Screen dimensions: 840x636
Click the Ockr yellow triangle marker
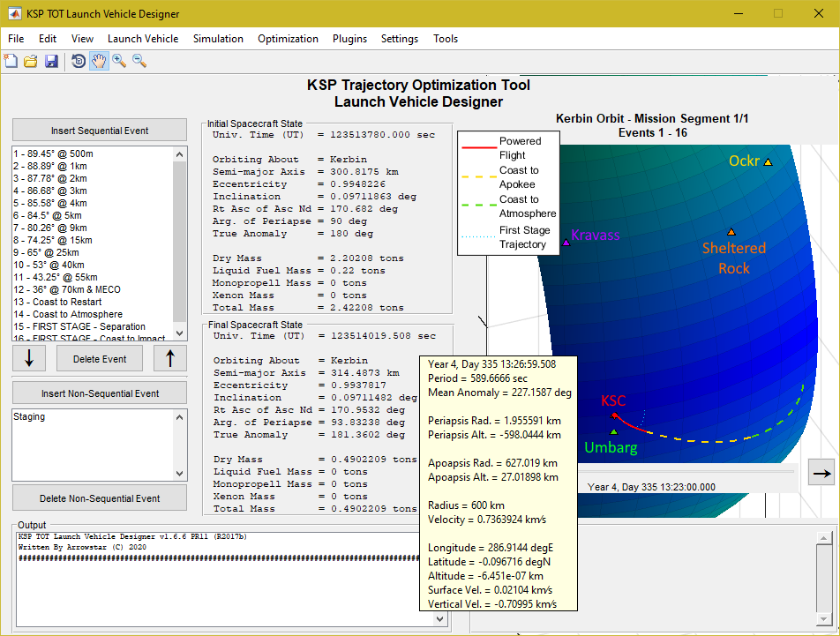point(768,162)
